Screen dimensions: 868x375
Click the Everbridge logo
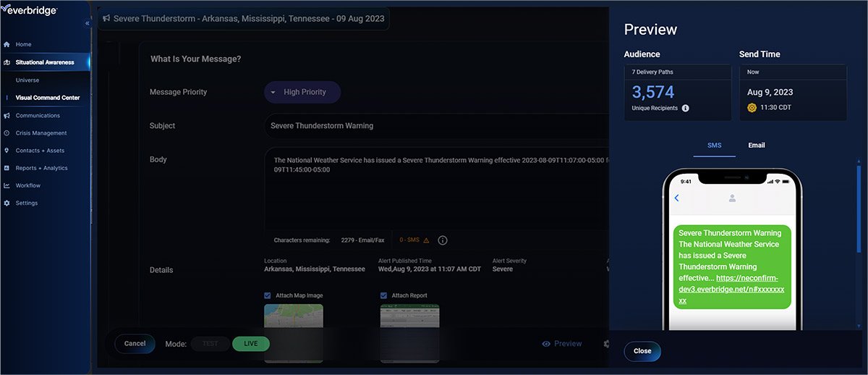29,9
